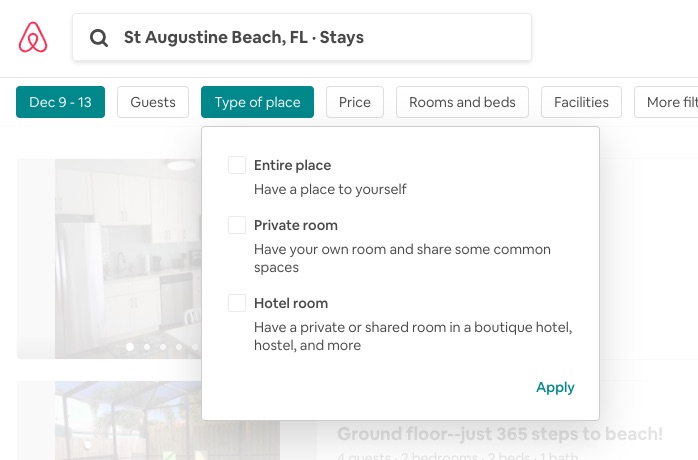Enable the Hotel room checkbox

237,303
